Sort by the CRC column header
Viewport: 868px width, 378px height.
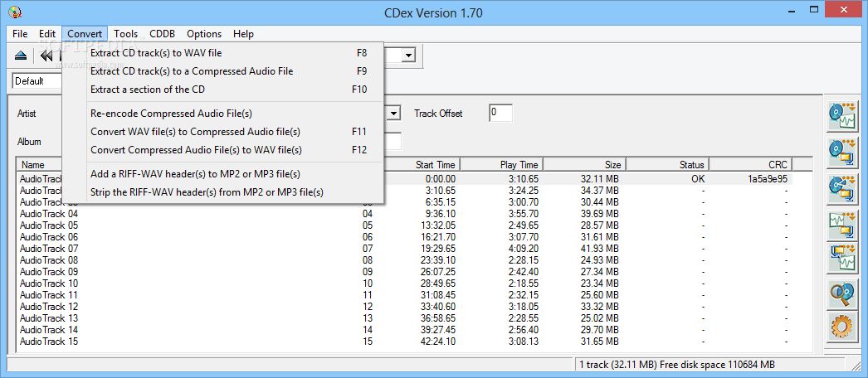coord(750,165)
